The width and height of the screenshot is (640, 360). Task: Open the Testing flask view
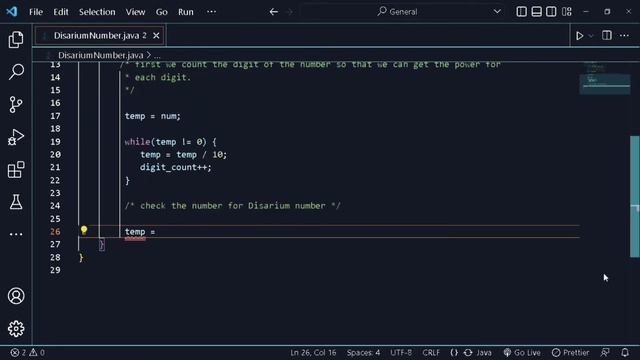click(16, 202)
